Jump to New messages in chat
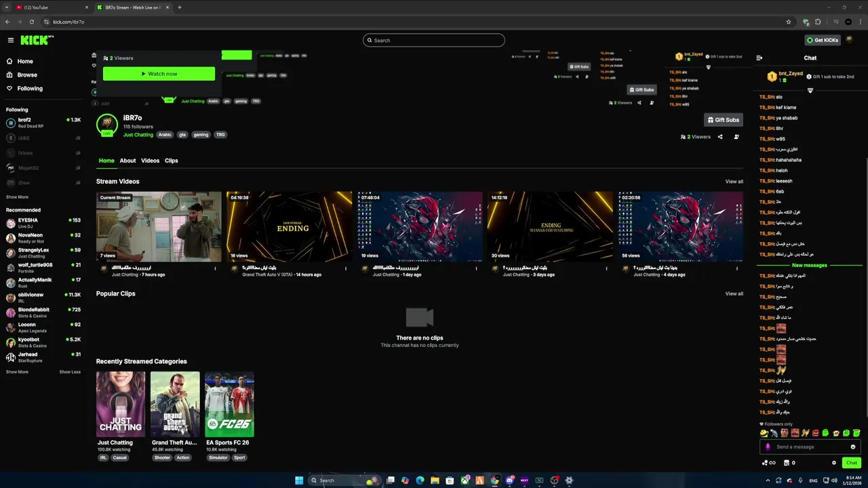Image resolution: width=868 pixels, height=488 pixels. pos(810,265)
